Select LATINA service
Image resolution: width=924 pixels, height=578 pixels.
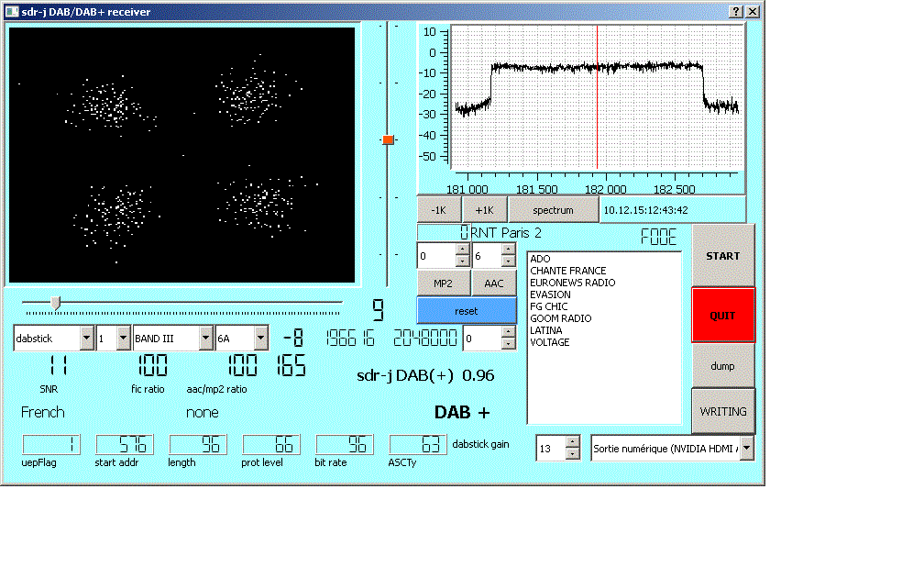[545, 330]
